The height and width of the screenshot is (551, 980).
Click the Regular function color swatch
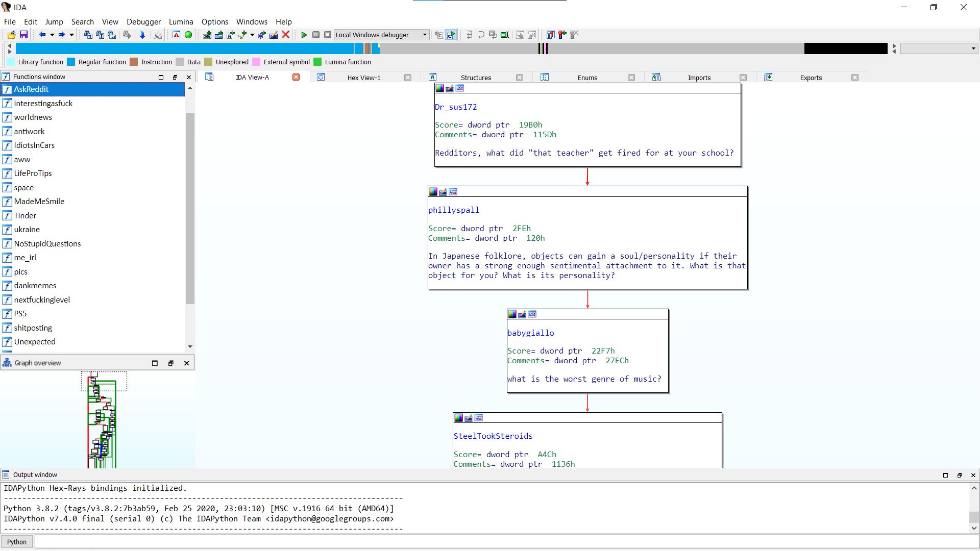(x=71, y=62)
